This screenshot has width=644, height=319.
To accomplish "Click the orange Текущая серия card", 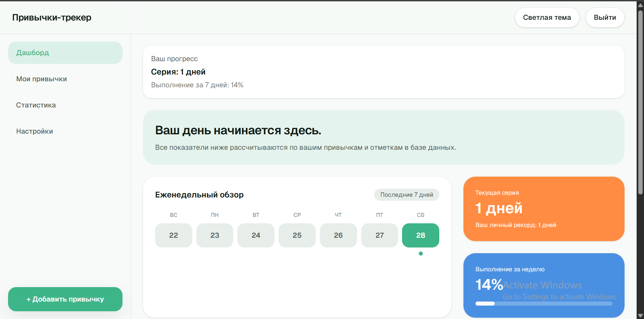I will coord(544,209).
